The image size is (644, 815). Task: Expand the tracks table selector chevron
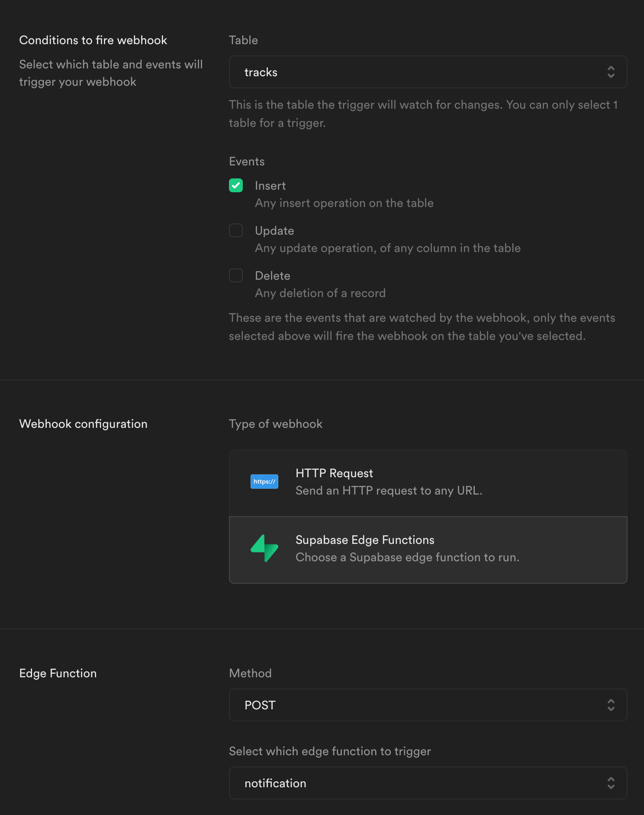point(611,72)
